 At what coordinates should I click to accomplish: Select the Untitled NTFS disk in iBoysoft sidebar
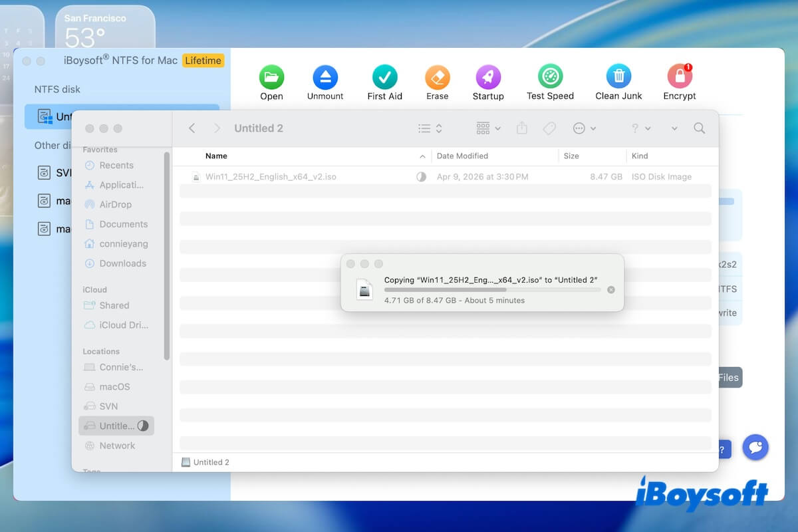pos(122,116)
